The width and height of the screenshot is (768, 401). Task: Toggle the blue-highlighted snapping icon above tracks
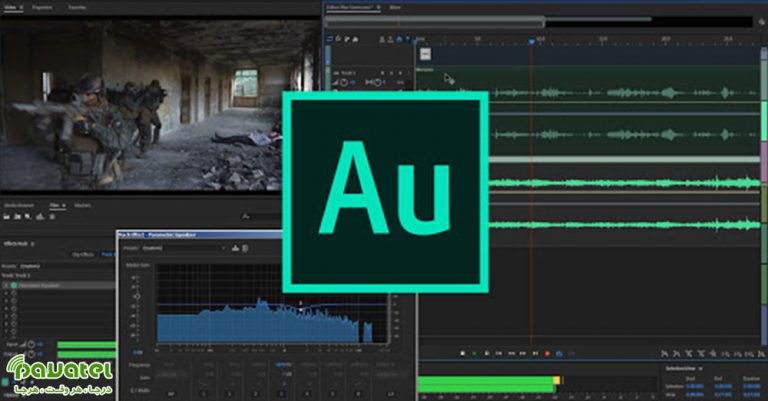click(x=399, y=39)
